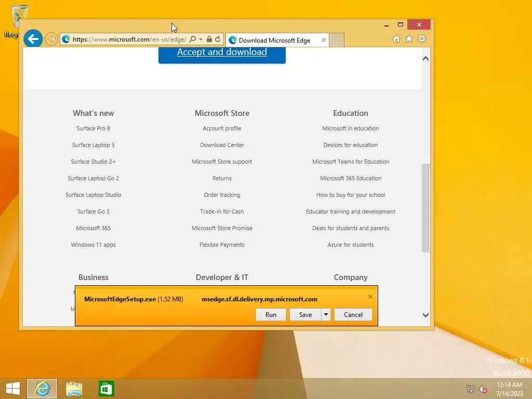The width and height of the screenshot is (532, 399).
Task: Cancel the Edge setup download
Action: tap(353, 314)
